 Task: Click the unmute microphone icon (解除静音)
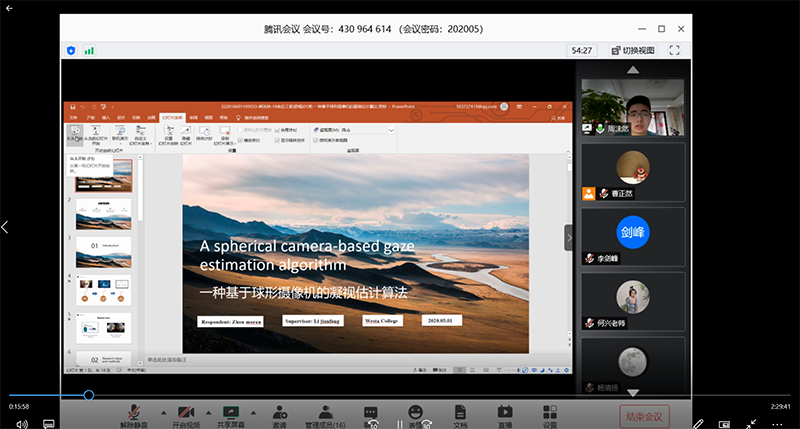[134, 414]
